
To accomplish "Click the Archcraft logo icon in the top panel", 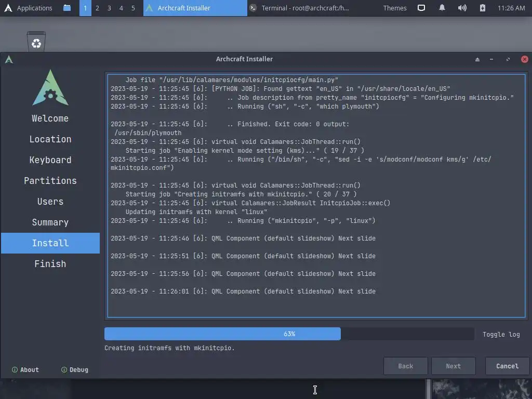I will [8, 8].
